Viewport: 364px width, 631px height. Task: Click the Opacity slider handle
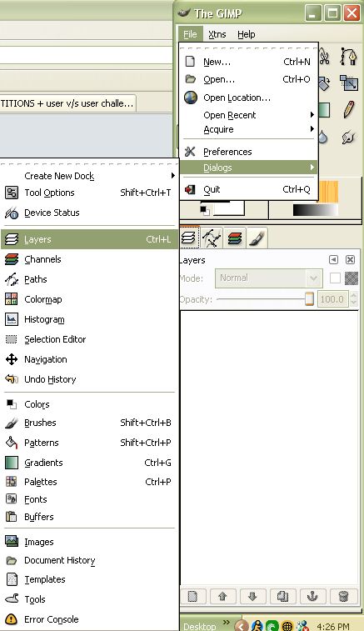click(309, 299)
